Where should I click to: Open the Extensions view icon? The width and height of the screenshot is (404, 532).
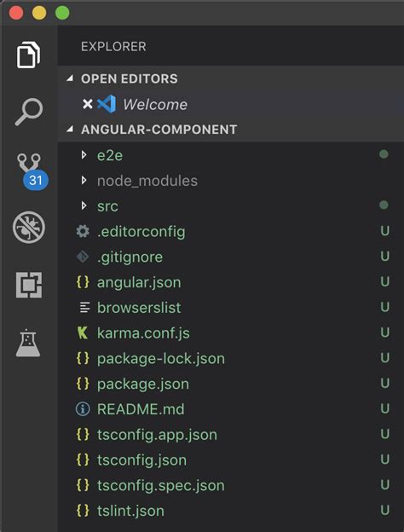pos(29,285)
